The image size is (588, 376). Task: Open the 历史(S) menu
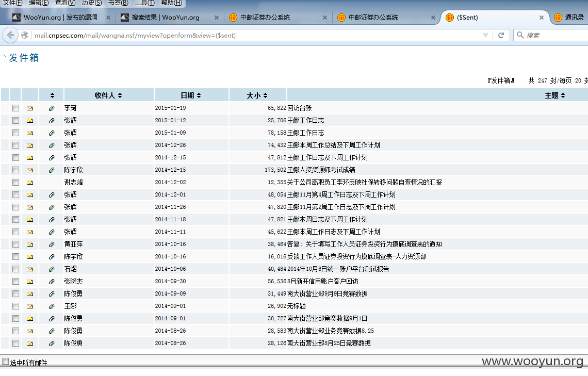[x=91, y=3]
